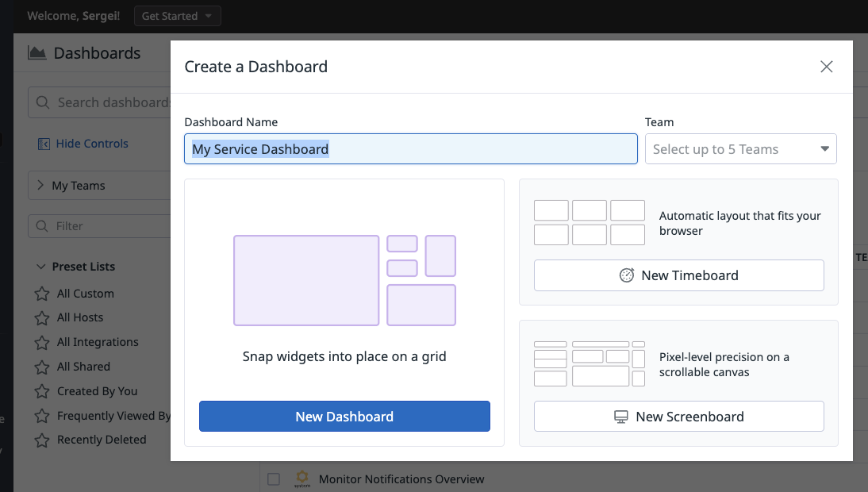
Task: Star the Recently Deleted list
Action: [x=42, y=440]
